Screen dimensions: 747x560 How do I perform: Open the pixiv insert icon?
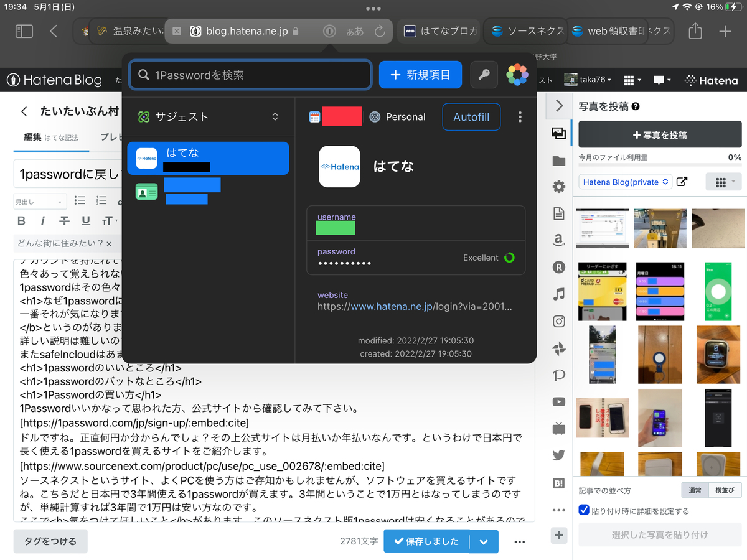[558, 375]
